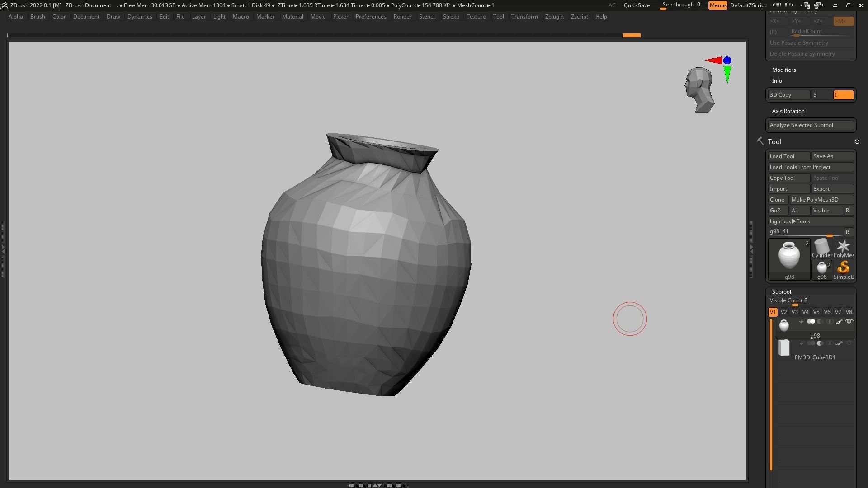
Task: Select the g98 subtool vase thumbnail
Action: pos(784,325)
